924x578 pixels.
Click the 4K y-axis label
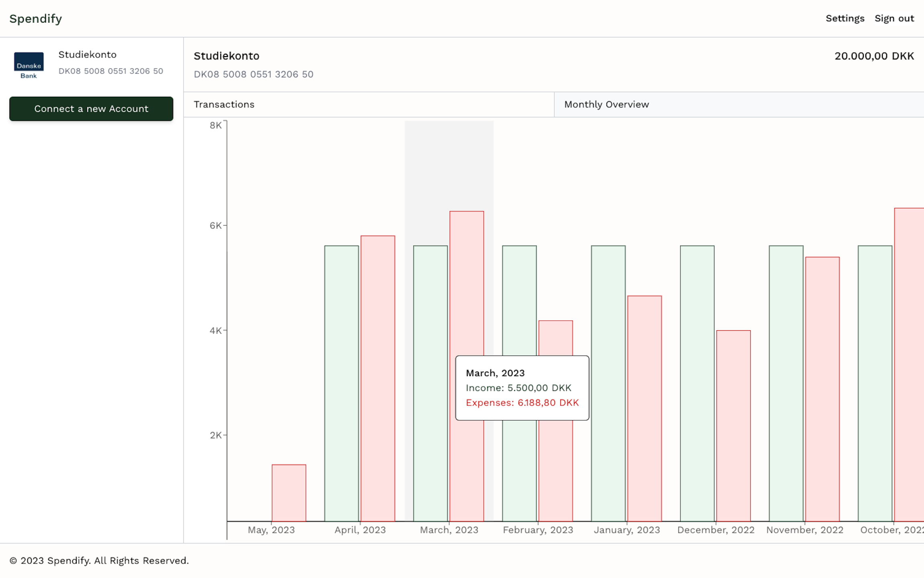click(216, 331)
